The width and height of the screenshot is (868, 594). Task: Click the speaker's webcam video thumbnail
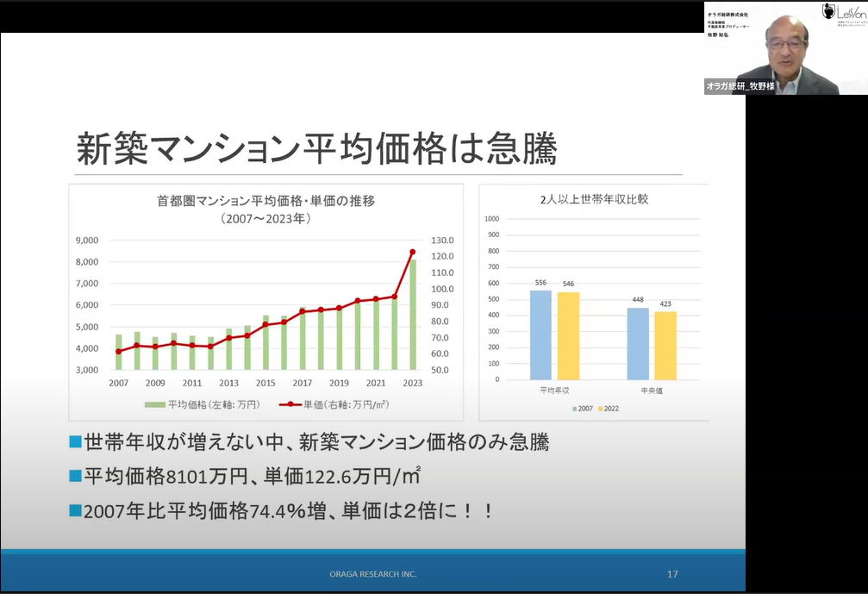(784, 47)
